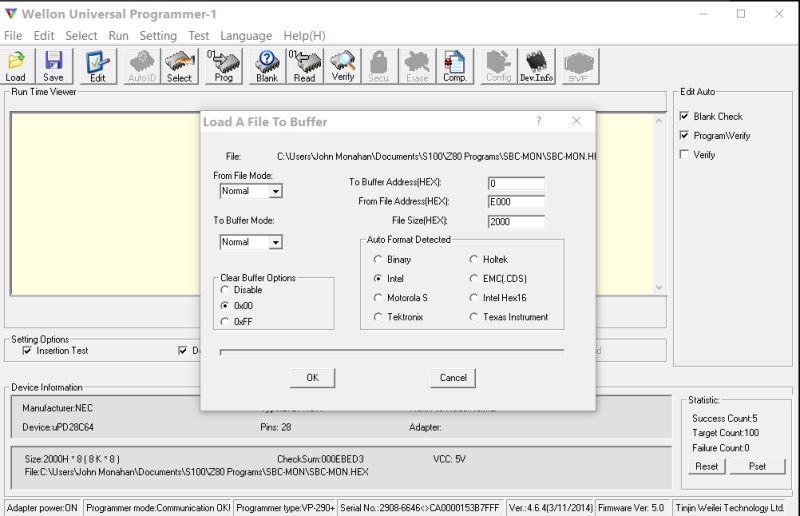Run the Prog programming tool

[223, 66]
